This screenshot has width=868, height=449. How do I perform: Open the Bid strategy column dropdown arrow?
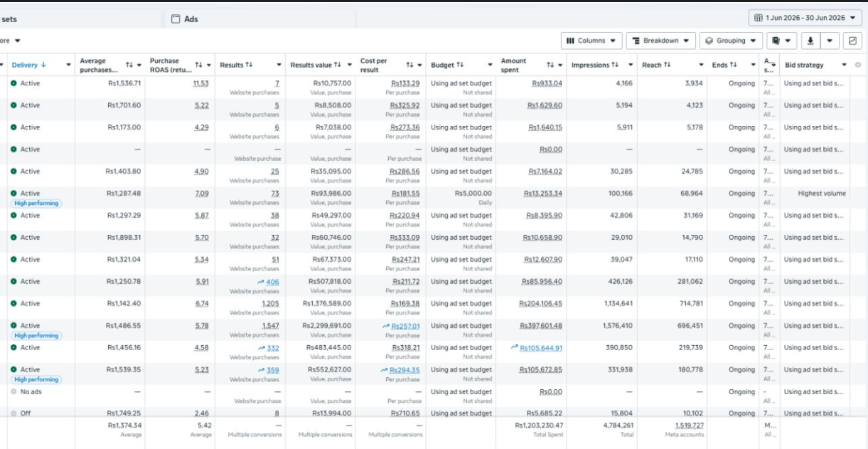click(x=845, y=65)
